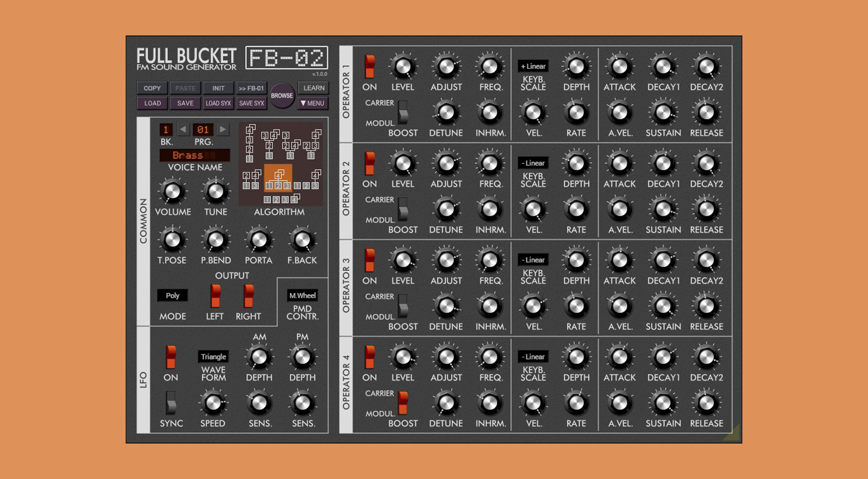Screen dimensions: 868x479
Task: Select the highlighted algorithm diagram
Action: (278, 179)
